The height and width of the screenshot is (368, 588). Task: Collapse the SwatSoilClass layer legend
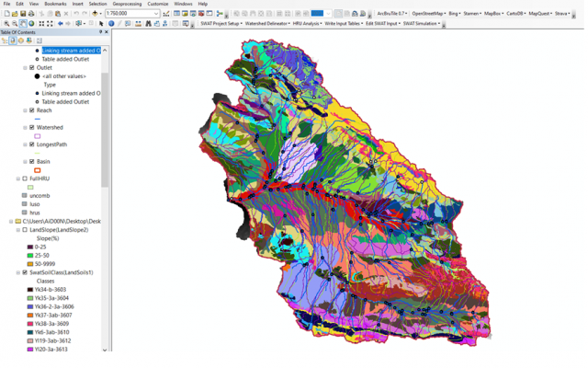(18, 272)
